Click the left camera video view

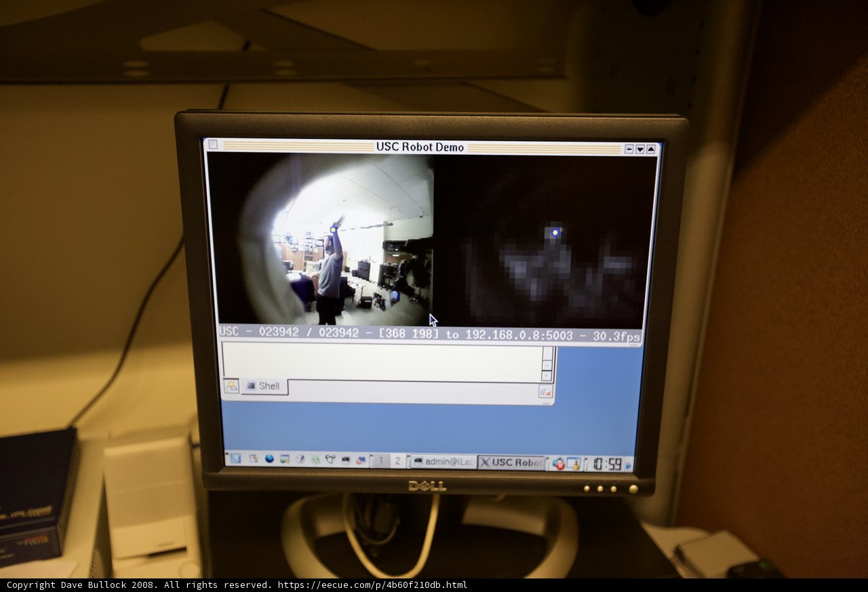320,239
